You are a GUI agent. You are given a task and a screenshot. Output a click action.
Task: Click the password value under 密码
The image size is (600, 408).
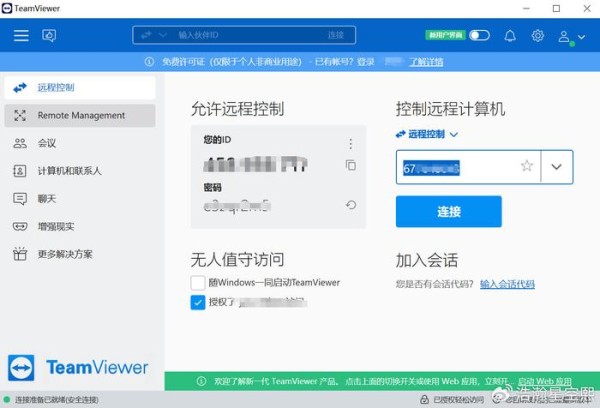(237, 206)
